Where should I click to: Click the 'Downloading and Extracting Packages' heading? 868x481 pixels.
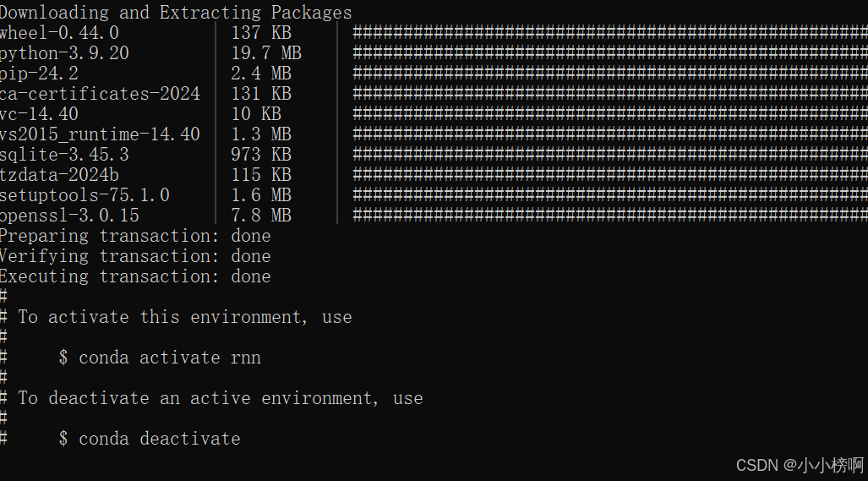176,12
